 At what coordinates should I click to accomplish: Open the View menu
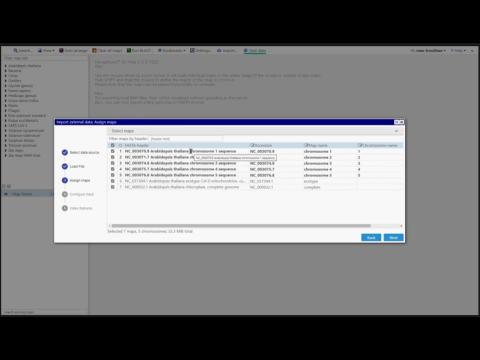point(46,50)
